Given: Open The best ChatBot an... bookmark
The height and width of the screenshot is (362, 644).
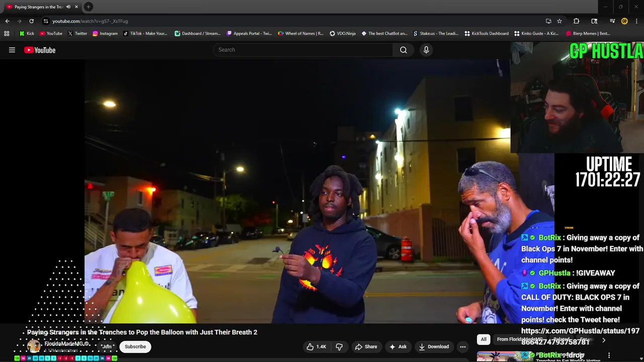Looking at the screenshot, I should pos(384,34).
